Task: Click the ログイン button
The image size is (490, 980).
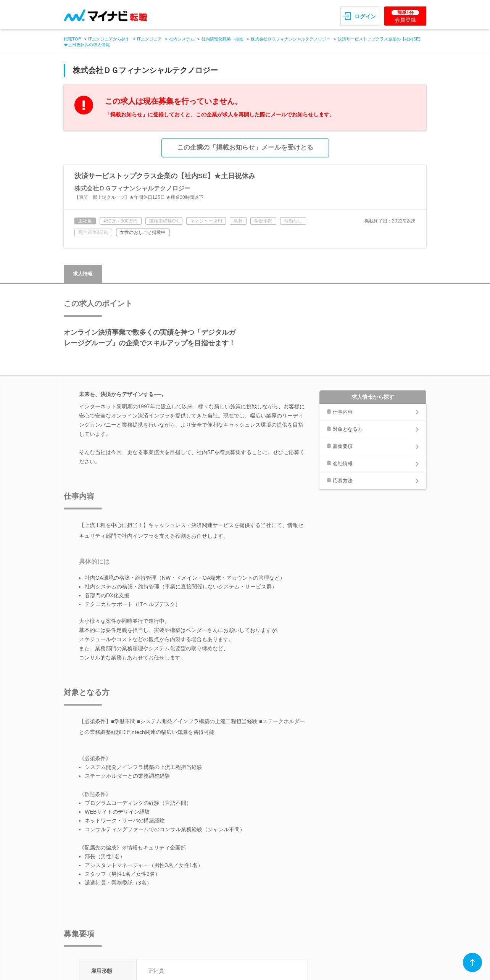Action: click(359, 16)
